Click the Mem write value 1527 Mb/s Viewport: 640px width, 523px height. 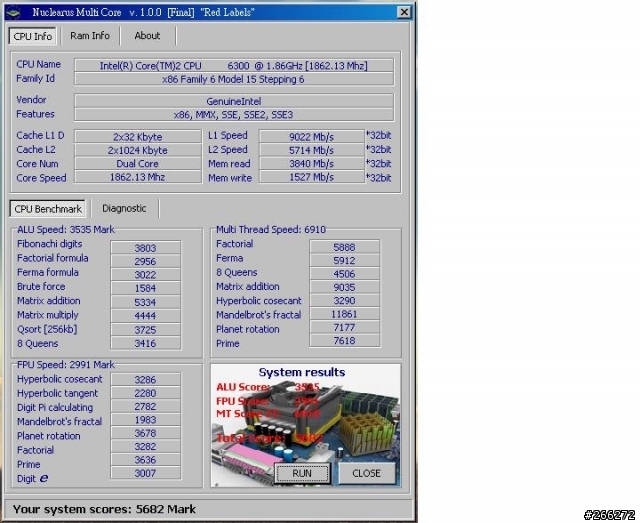311,177
